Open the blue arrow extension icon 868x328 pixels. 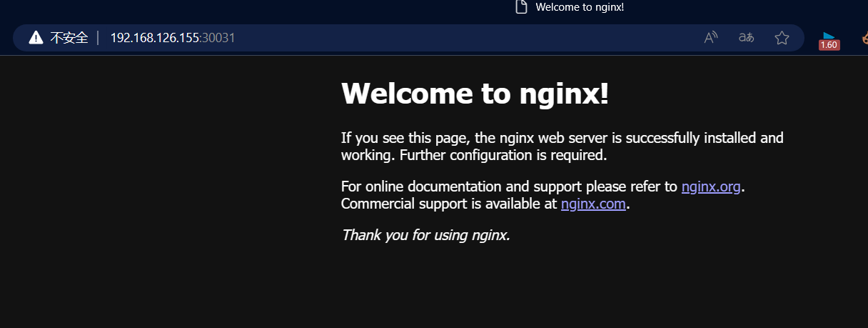tap(829, 36)
